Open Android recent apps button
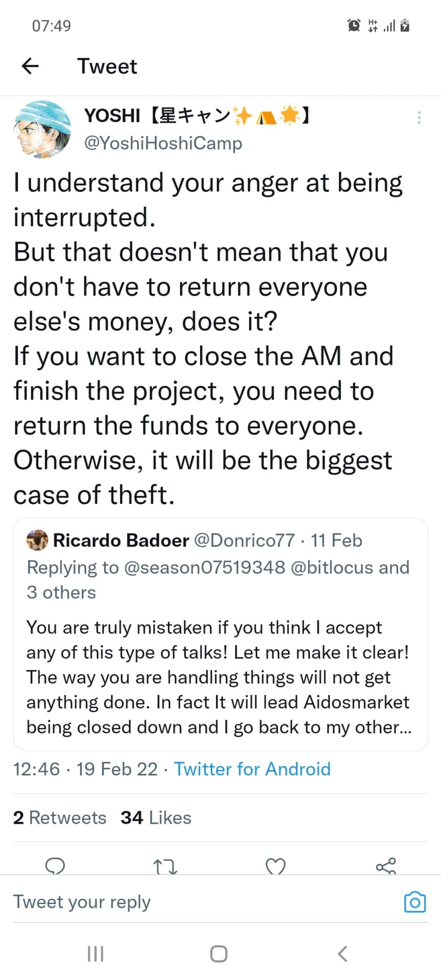The width and height of the screenshot is (441, 980). coord(95,953)
